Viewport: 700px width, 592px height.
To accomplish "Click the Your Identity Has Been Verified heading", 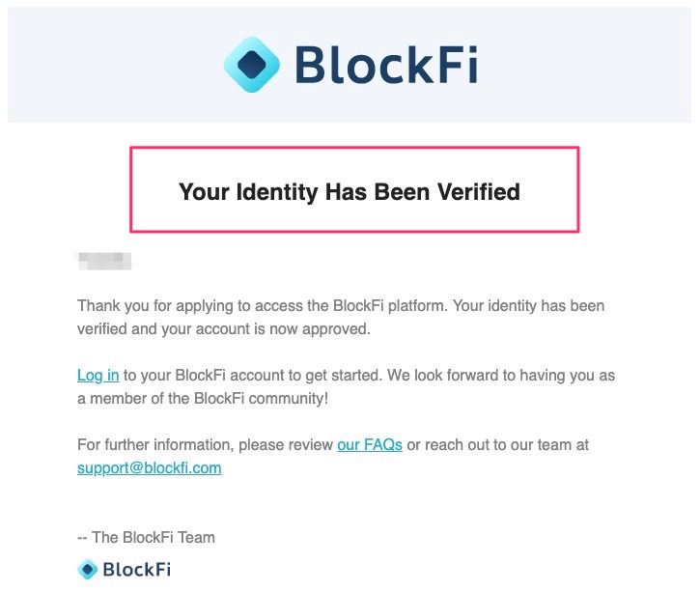I will click(350, 192).
